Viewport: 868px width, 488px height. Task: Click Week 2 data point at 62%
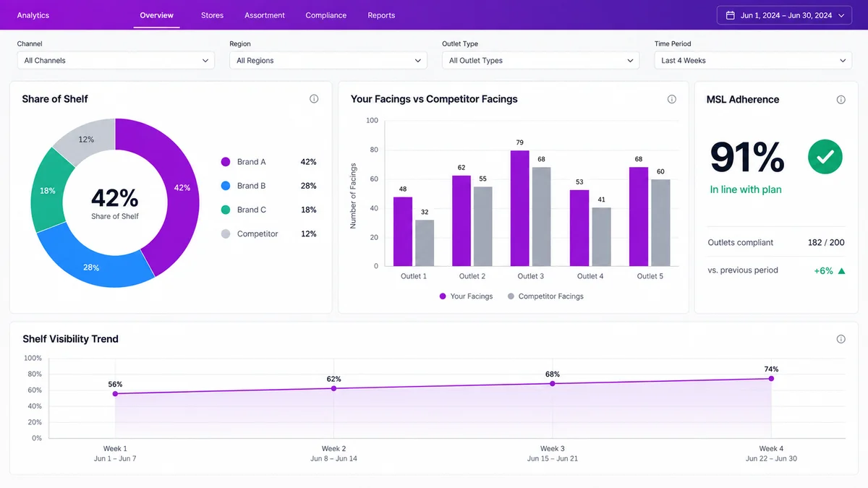coord(333,388)
